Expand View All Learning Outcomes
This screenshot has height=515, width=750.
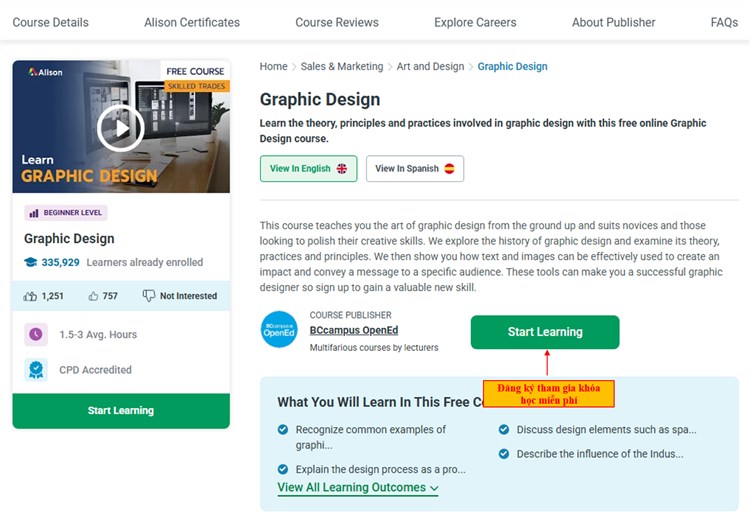pos(357,488)
